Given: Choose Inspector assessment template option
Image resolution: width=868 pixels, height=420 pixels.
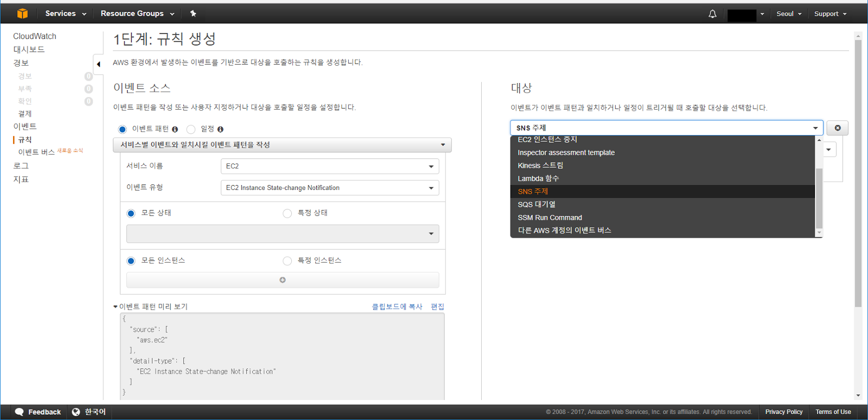Looking at the screenshot, I should (662, 152).
